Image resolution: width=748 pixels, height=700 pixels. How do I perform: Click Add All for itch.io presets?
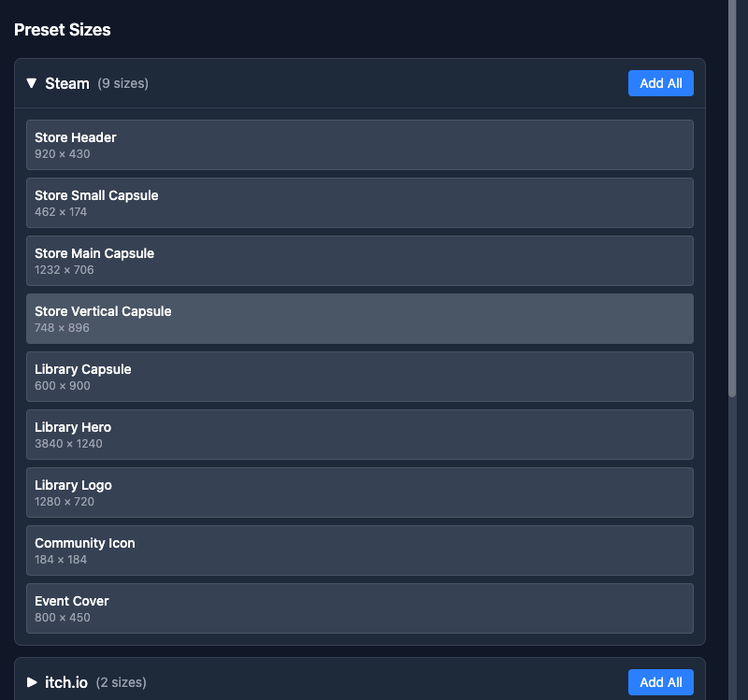[660, 682]
